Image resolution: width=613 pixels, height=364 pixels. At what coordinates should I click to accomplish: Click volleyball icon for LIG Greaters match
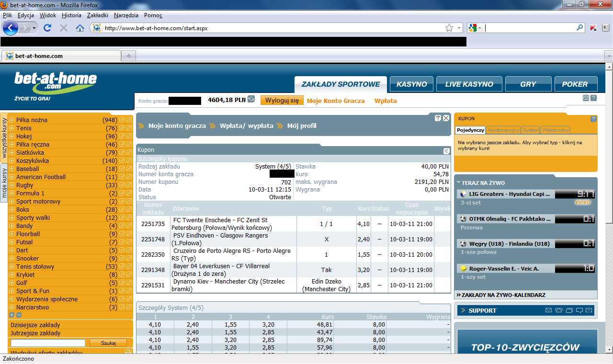click(463, 194)
